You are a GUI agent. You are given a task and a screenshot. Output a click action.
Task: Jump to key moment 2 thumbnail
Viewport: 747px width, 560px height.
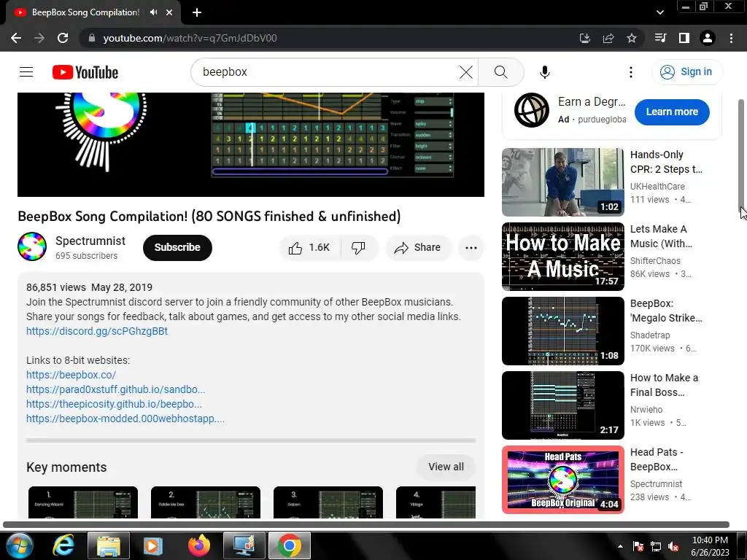205,502
